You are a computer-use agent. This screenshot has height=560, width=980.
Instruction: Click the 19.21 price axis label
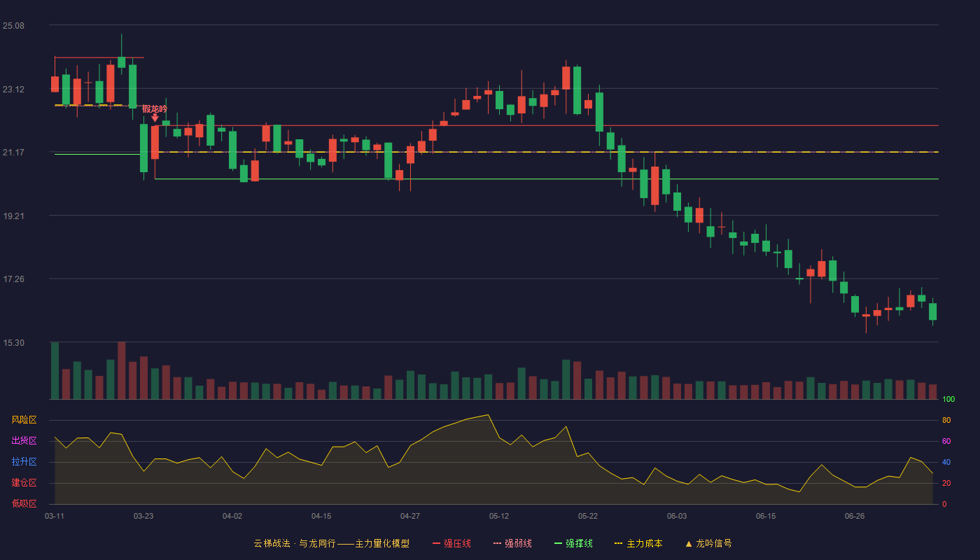13,216
